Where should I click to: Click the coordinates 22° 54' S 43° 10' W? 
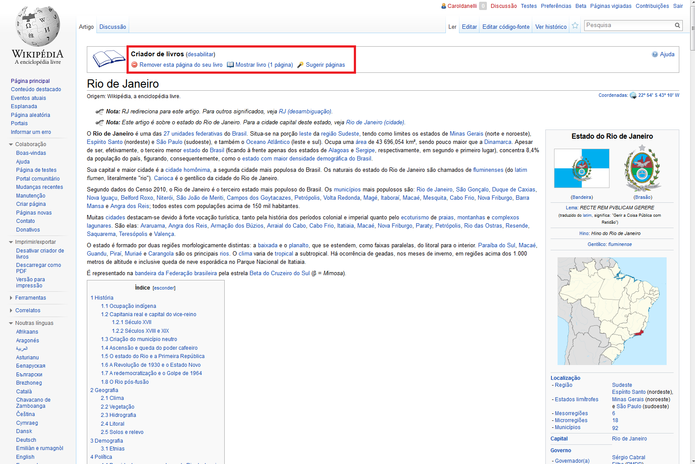pyautogui.click(x=659, y=95)
